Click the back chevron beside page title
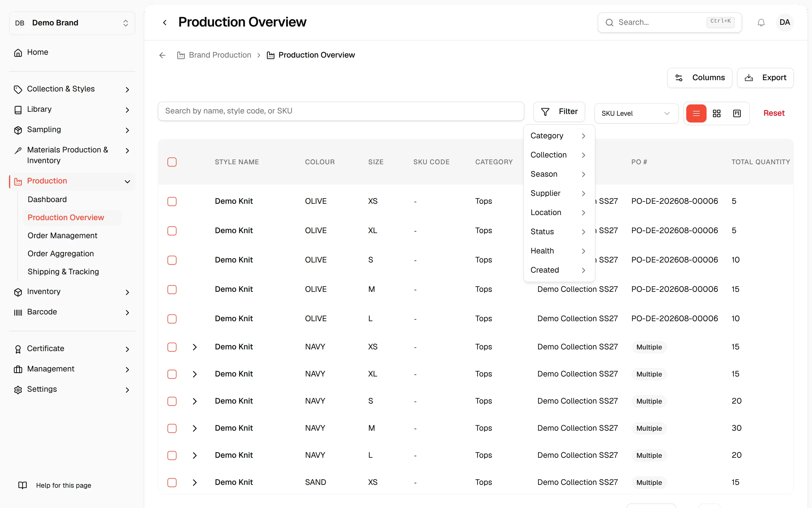 point(165,23)
